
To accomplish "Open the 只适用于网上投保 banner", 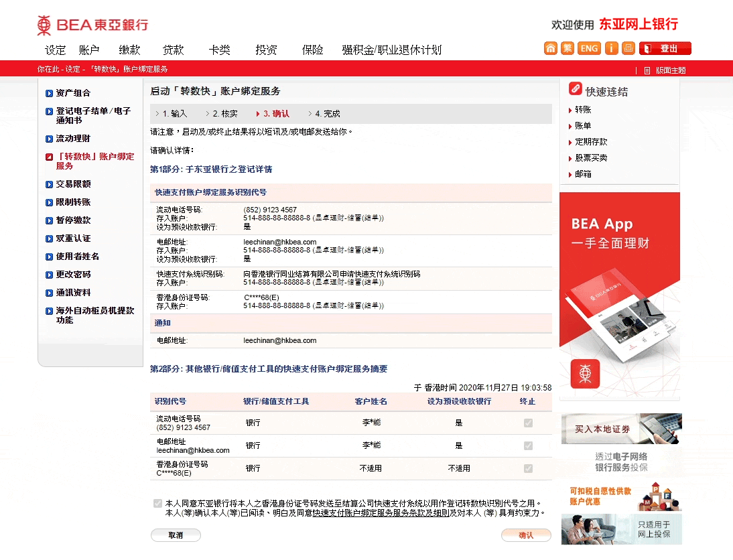I will (621, 529).
